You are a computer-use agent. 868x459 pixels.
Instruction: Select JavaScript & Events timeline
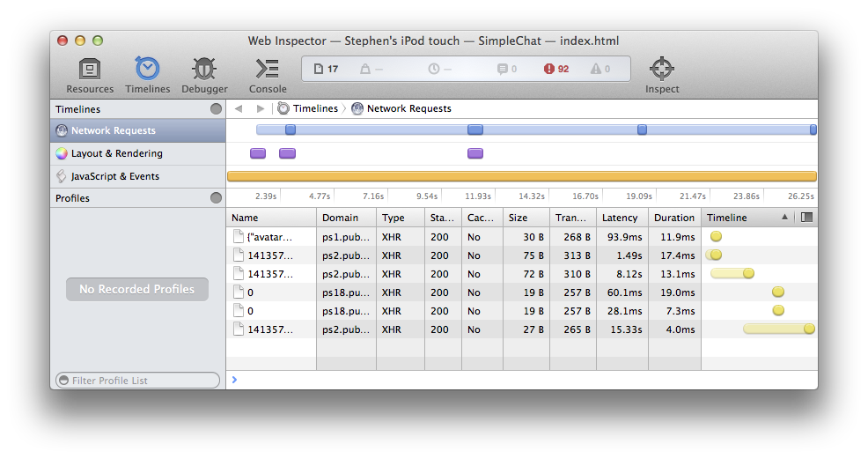pos(114,176)
